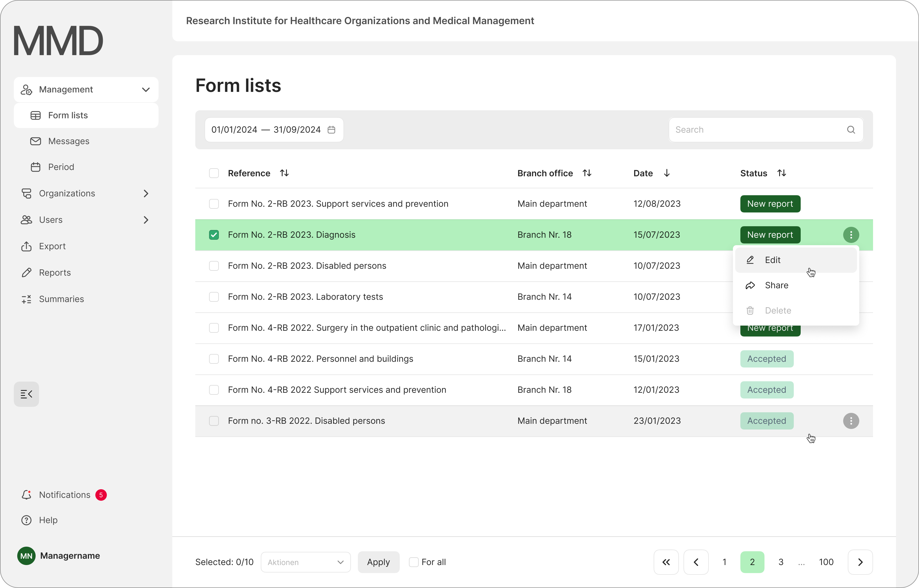Open the calendar icon in date range
919x588 pixels.
coord(331,130)
